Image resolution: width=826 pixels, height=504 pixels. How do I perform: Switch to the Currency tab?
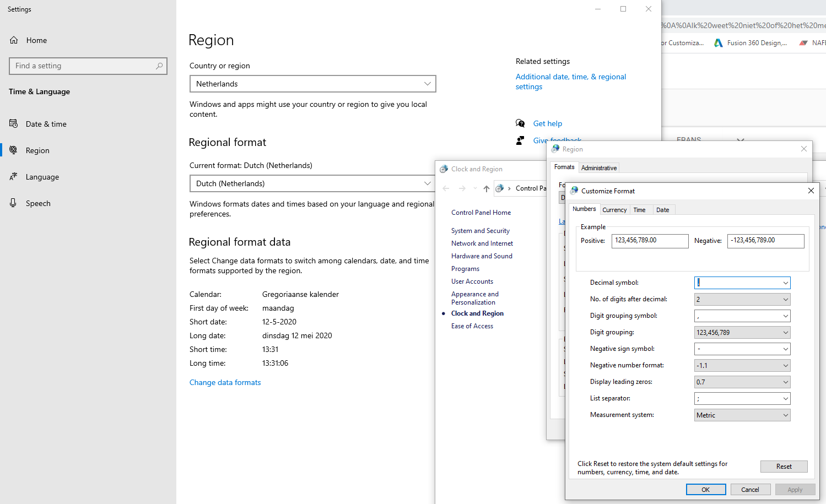tap(614, 210)
